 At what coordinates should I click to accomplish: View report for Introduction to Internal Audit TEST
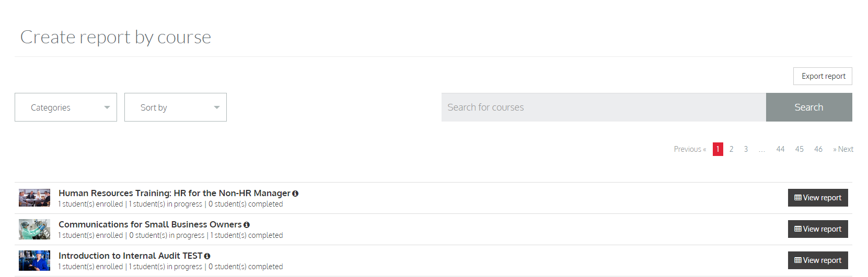tap(818, 260)
